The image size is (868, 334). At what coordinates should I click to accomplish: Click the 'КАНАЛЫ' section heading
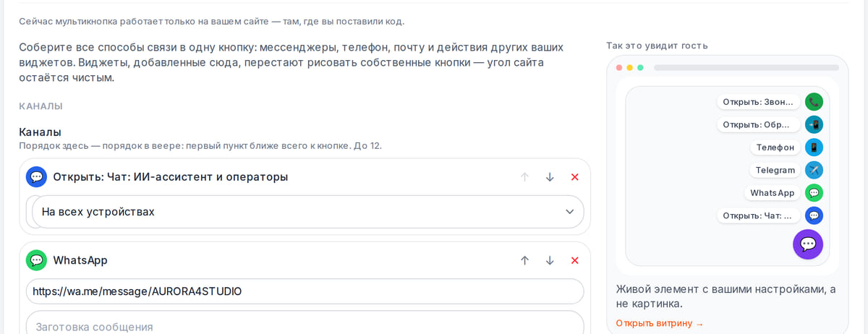click(41, 106)
